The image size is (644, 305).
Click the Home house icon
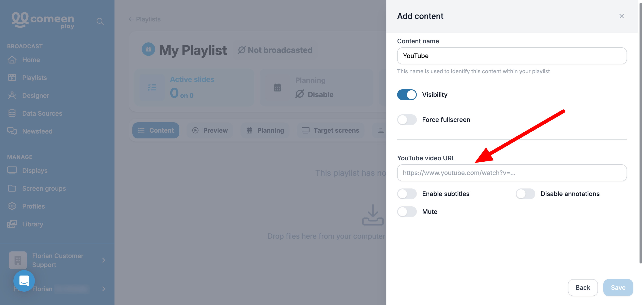coord(12,60)
